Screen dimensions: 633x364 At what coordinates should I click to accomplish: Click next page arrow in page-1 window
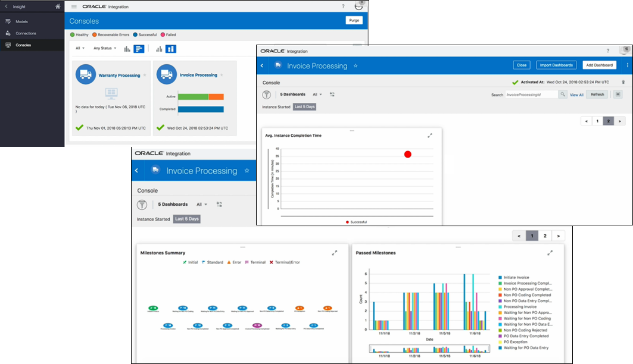(x=559, y=236)
